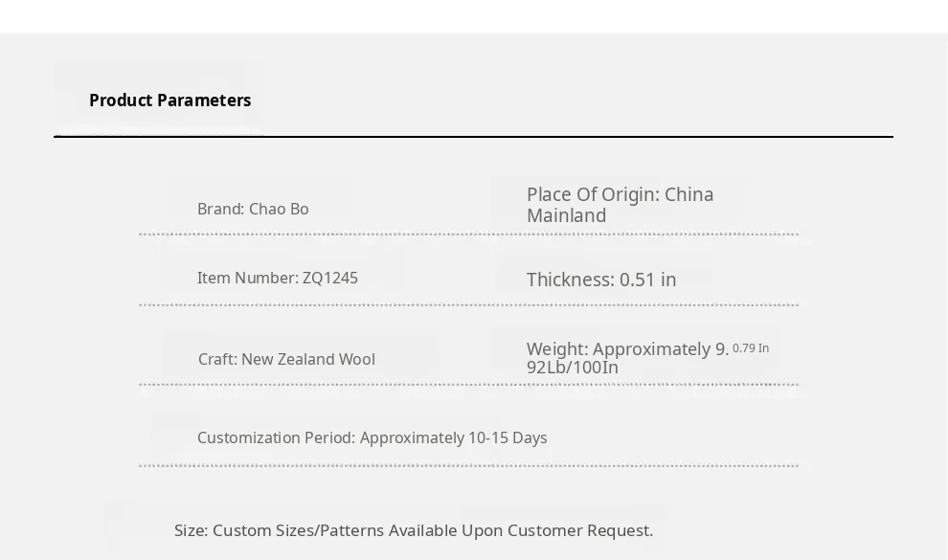The image size is (948, 560).
Task: Click the ZQ1245 item code
Action: [330, 278]
